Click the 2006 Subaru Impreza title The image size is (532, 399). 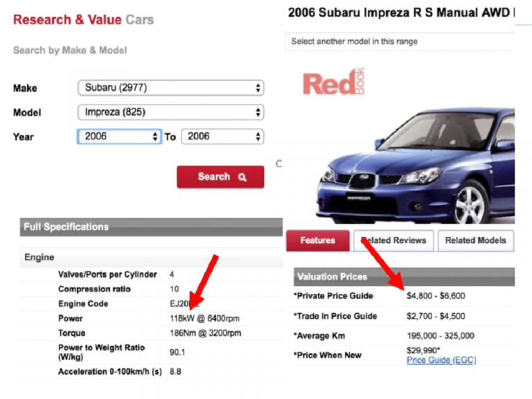click(400, 12)
